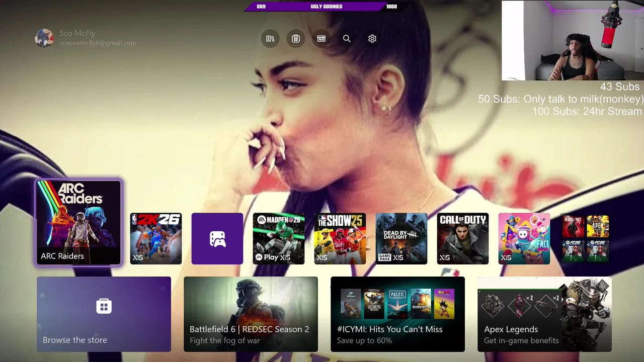
Task: Select the UGLY GOONIES progress bar overlay
Action: [327, 7]
